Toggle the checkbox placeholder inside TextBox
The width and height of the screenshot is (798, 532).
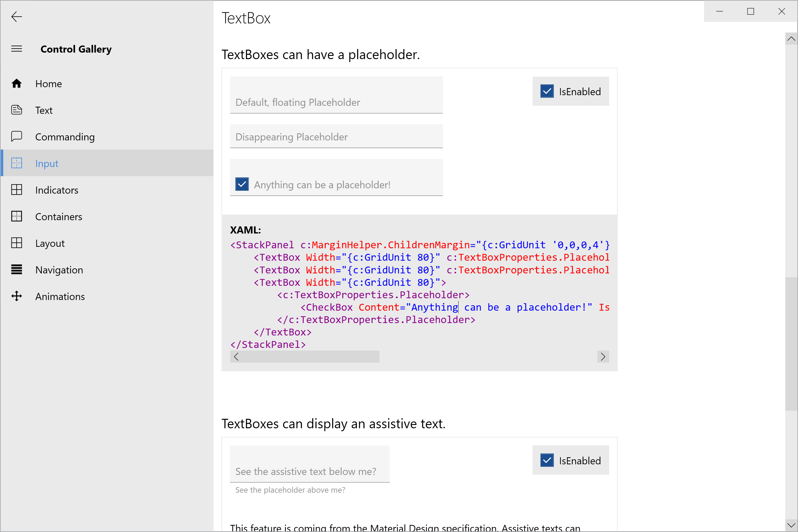(242, 184)
